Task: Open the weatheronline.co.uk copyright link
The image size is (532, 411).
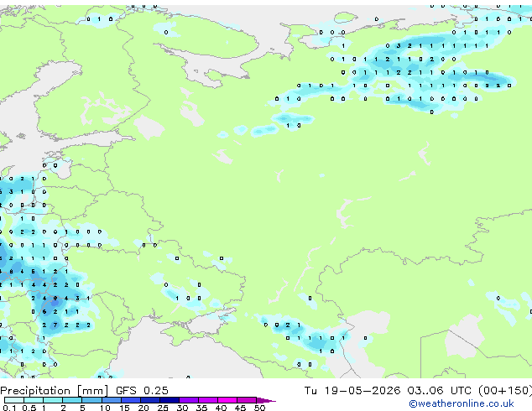Action: [462, 403]
